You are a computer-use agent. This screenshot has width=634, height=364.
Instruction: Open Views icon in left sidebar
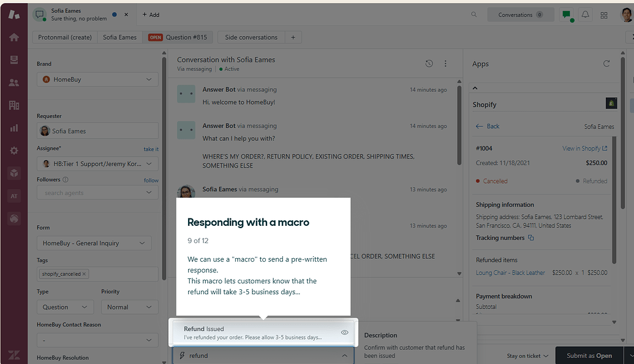tap(13, 60)
